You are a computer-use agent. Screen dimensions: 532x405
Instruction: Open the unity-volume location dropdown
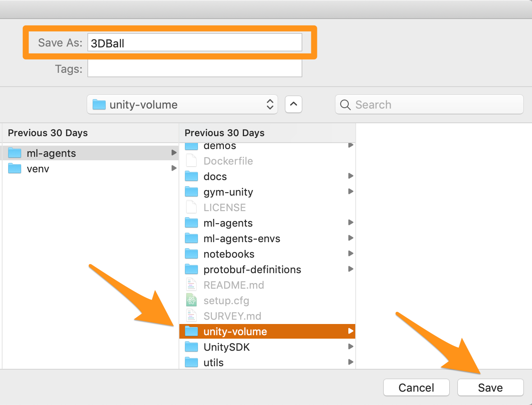coord(182,105)
